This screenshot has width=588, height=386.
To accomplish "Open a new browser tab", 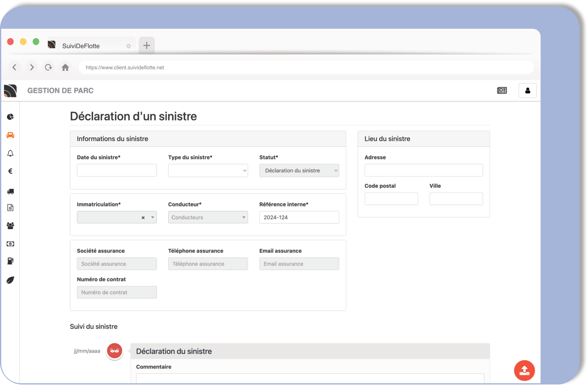I will tap(147, 46).
